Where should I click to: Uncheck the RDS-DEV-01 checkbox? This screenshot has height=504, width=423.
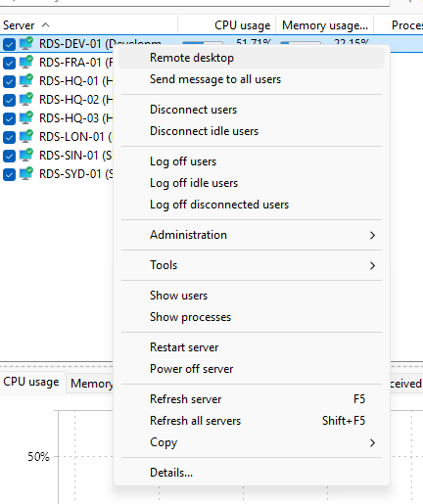coord(9,44)
